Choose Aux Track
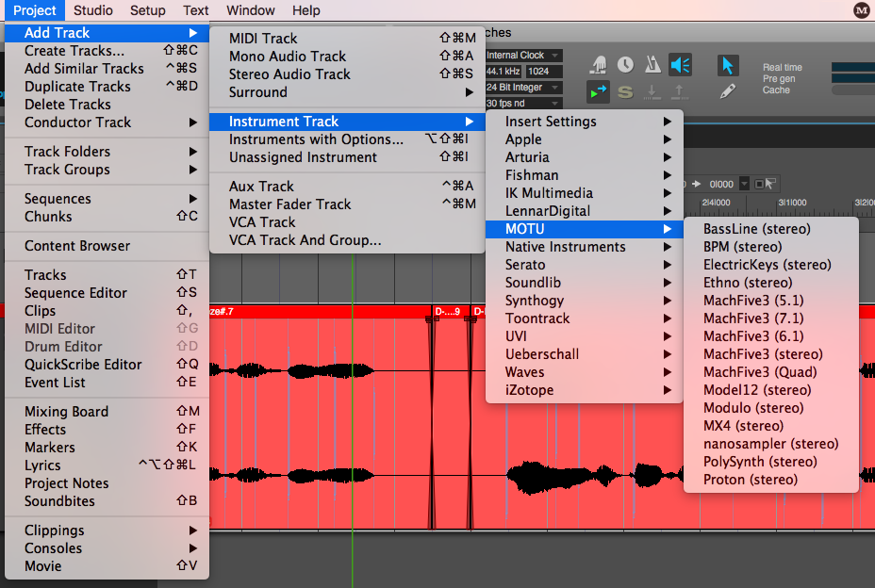875x588 pixels. tap(347, 187)
